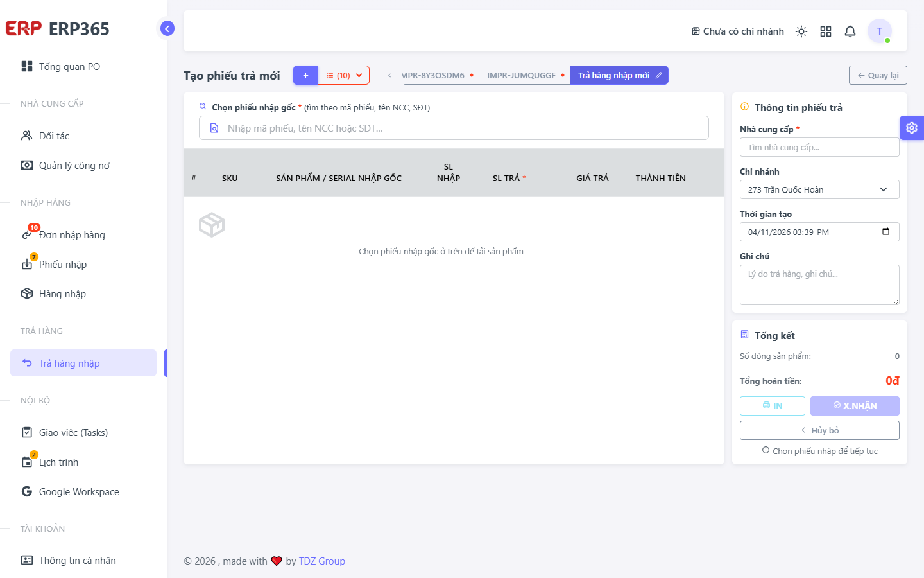Toggle light/dark theme sun icon
This screenshot has height=578, width=924.
click(x=801, y=31)
